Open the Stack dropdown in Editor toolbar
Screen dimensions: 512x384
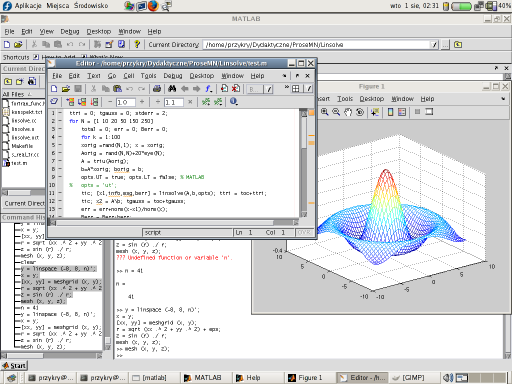(x=259, y=89)
